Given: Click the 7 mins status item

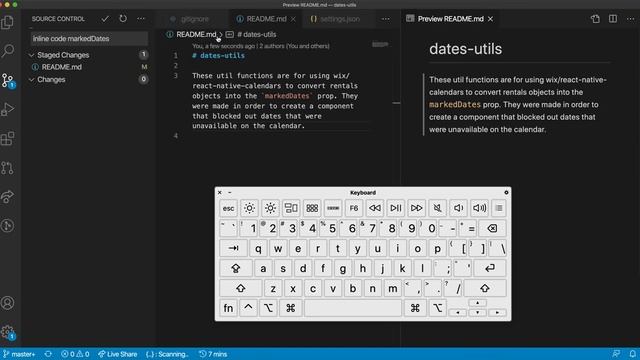Looking at the screenshot, I should [x=213, y=354].
